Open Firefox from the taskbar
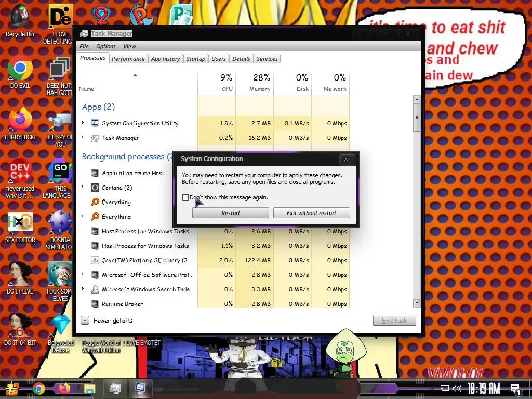The width and height of the screenshot is (532, 399). [64, 388]
